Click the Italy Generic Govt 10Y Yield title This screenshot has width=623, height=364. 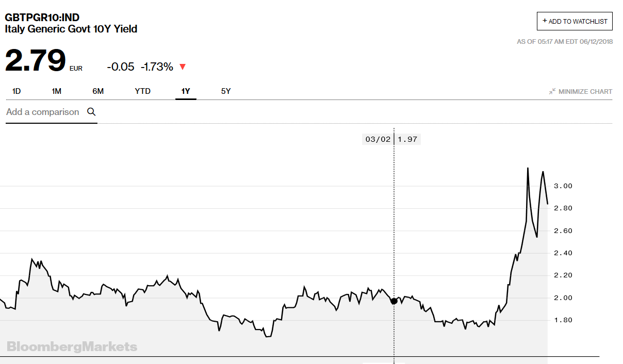(x=71, y=29)
